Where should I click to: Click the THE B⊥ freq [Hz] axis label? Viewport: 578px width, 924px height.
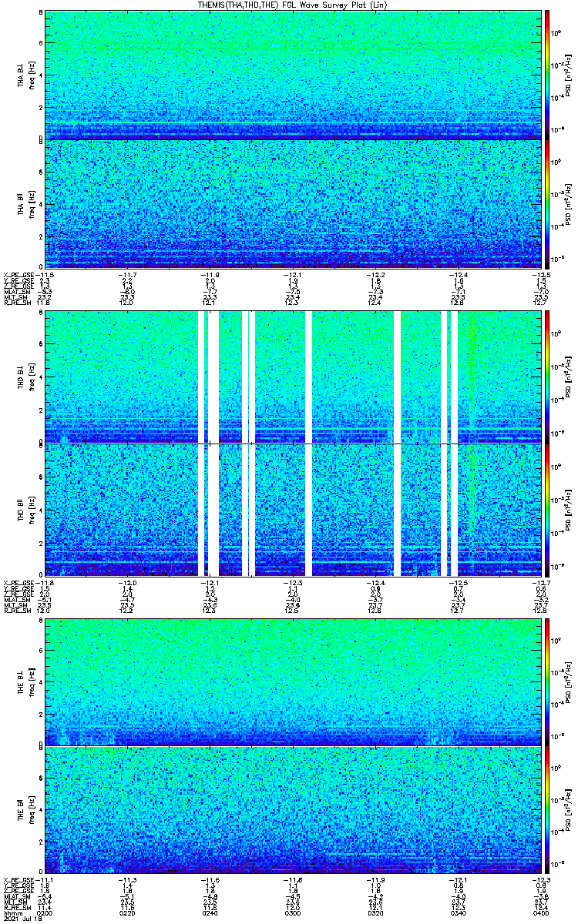click(x=32, y=681)
